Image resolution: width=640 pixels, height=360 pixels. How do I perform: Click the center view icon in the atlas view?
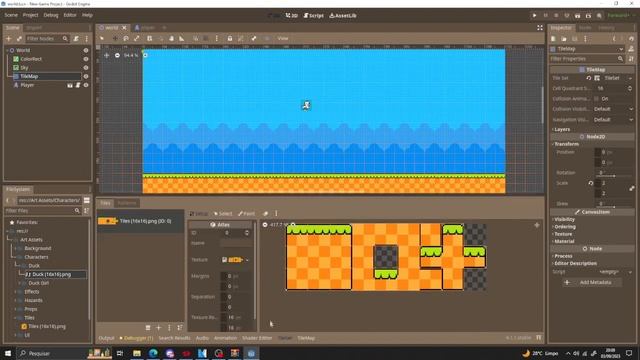[537, 225]
